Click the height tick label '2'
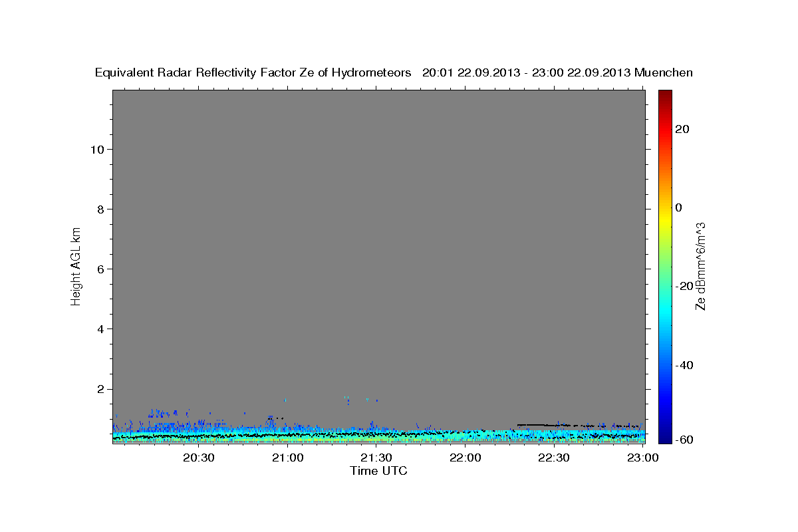 click(100, 389)
